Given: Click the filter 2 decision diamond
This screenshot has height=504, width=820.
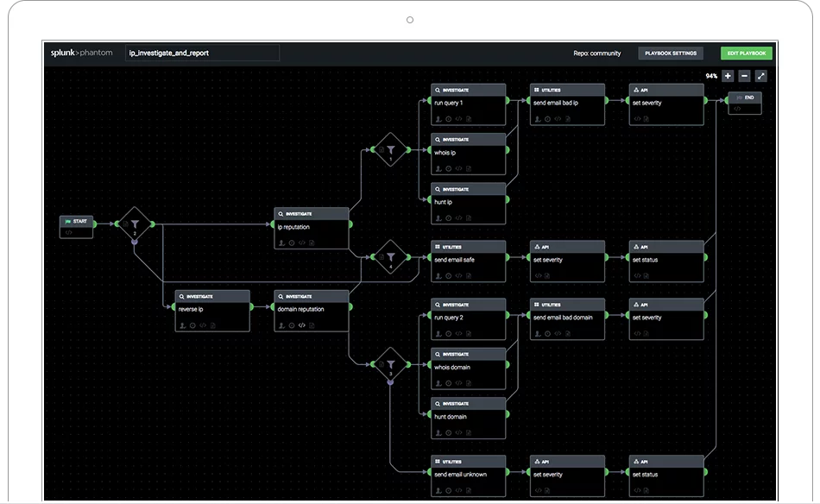Looking at the screenshot, I should [135, 225].
